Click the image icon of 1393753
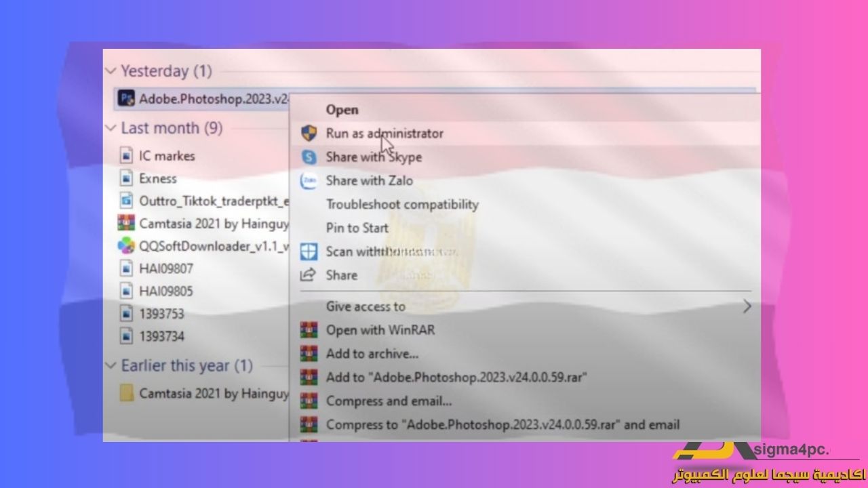Viewport: 868px width, 488px height. [x=126, y=313]
